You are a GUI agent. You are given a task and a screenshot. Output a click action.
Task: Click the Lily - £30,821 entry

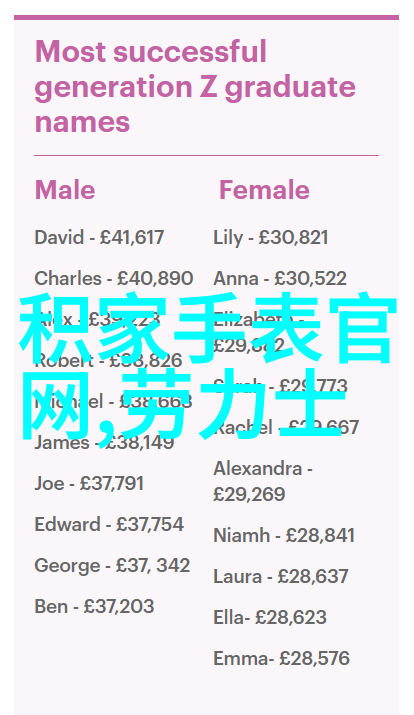pos(271,238)
